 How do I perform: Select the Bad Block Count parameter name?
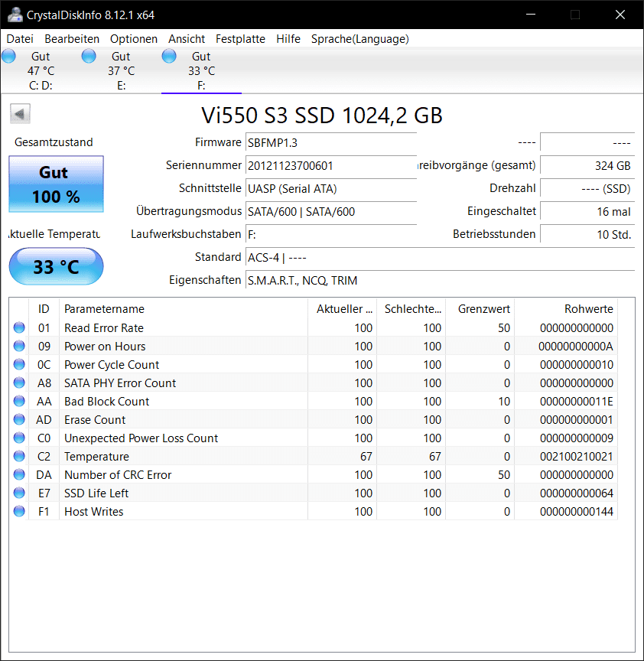click(106, 402)
